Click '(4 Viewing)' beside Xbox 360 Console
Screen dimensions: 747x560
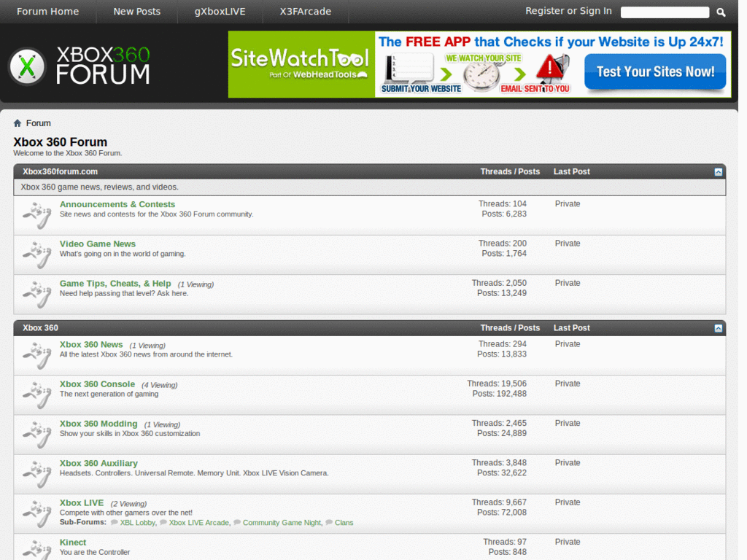pos(160,385)
